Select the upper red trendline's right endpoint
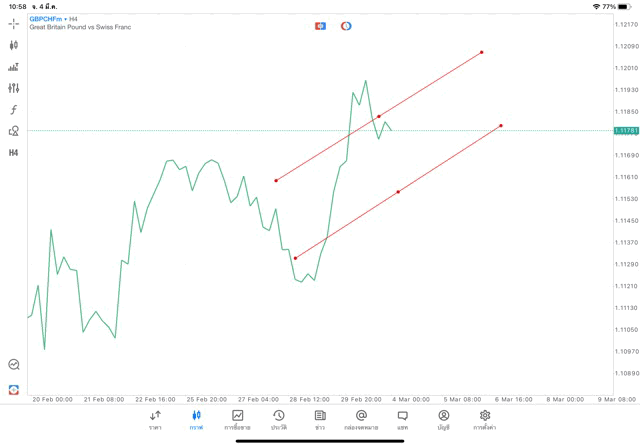The image size is (640, 447). [x=482, y=52]
